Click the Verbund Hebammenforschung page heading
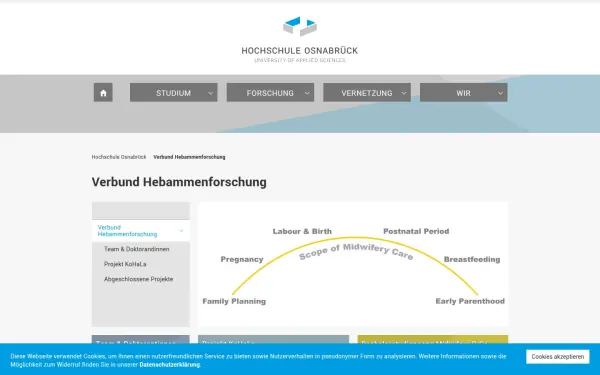Image resolution: width=600 pixels, height=375 pixels. click(179, 182)
